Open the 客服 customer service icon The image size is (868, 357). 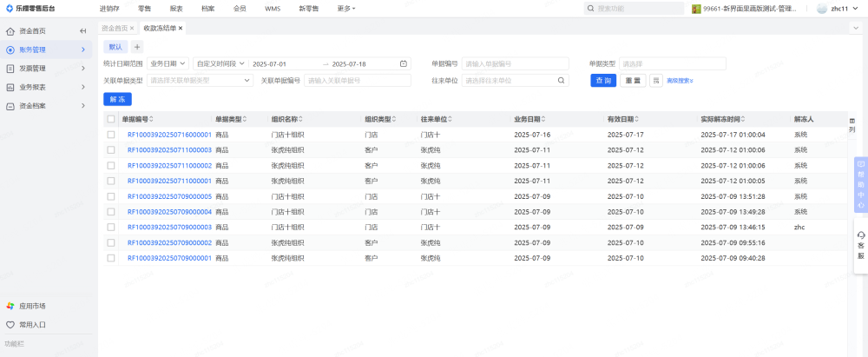860,246
